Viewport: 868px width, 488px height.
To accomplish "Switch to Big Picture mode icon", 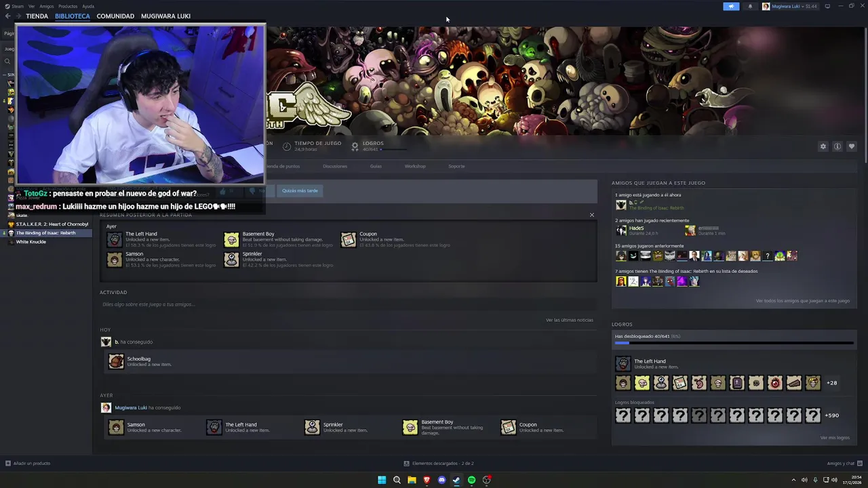I will pyautogui.click(x=827, y=6).
